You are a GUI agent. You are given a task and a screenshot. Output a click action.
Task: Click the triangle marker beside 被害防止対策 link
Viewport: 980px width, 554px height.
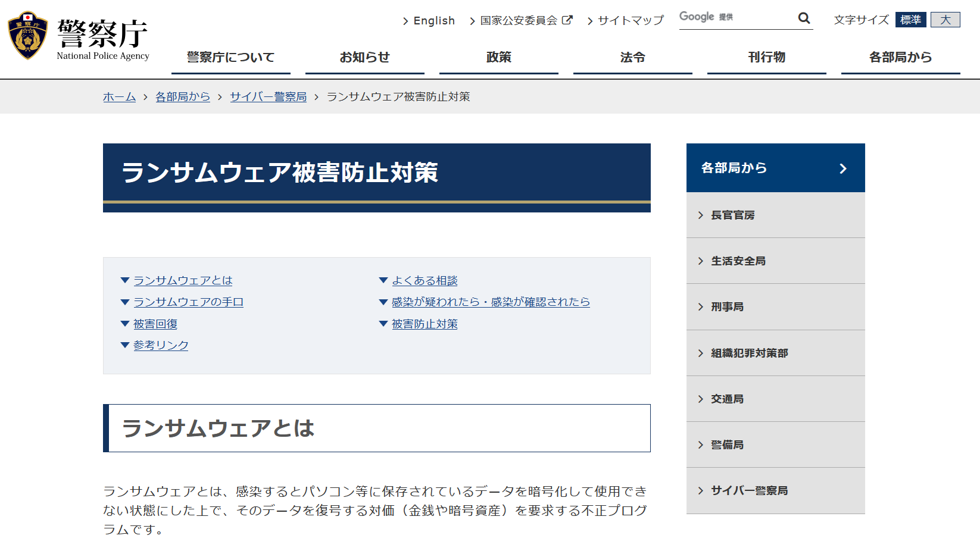(x=383, y=324)
